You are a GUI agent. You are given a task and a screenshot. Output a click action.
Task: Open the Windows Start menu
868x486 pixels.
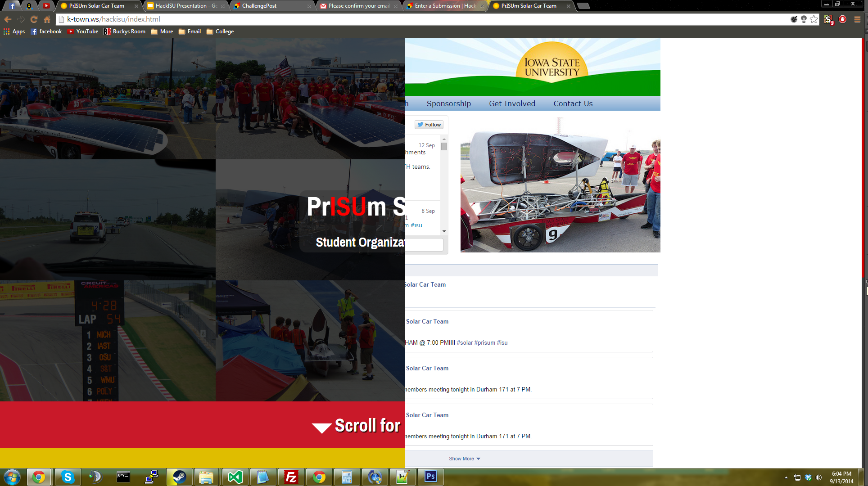[12, 477]
